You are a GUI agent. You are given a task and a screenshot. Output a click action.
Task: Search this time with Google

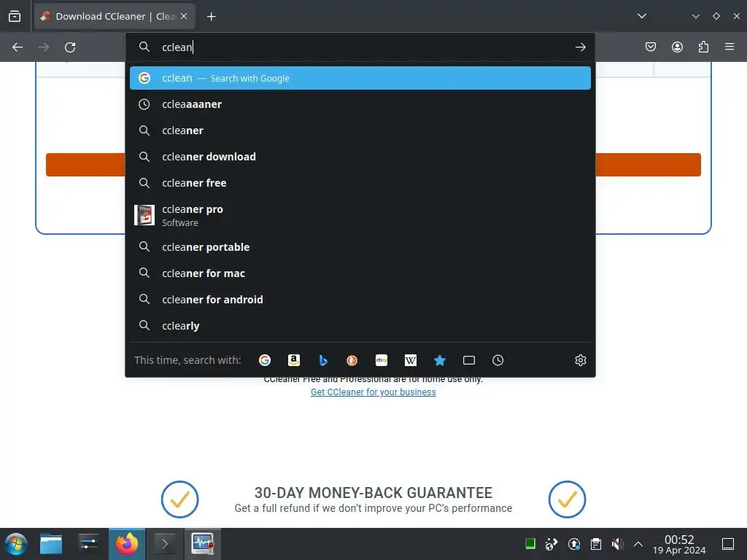click(265, 360)
